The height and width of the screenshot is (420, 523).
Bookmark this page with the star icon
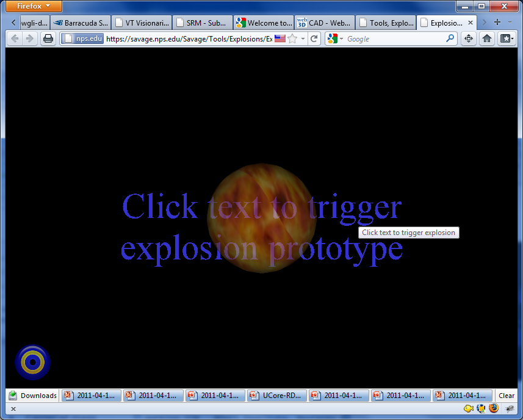click(292, 38)
